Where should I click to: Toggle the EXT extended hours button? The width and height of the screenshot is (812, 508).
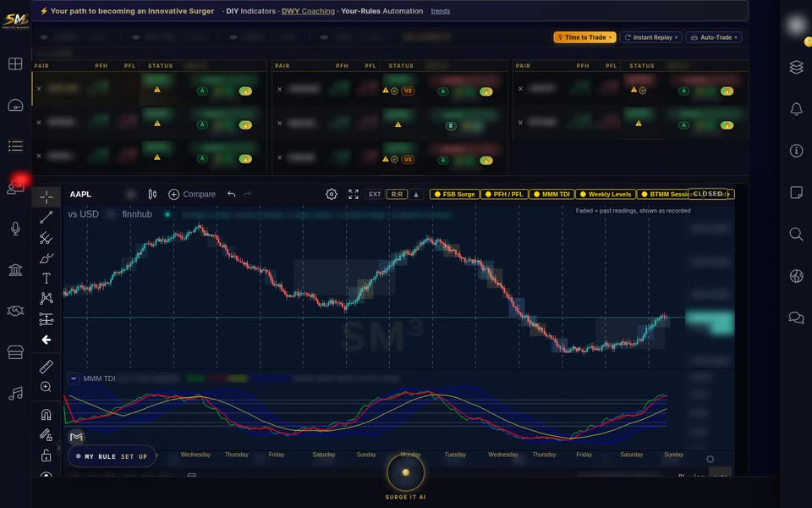coord(375,195)
